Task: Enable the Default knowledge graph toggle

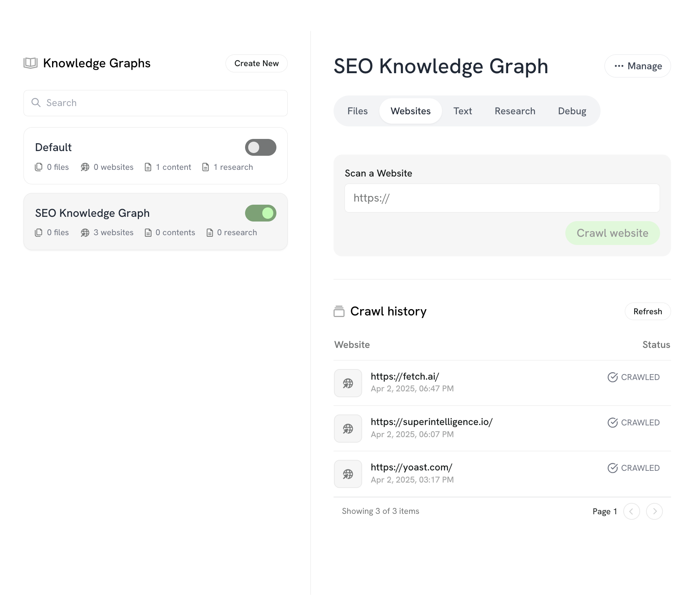Action: [261, 148]
